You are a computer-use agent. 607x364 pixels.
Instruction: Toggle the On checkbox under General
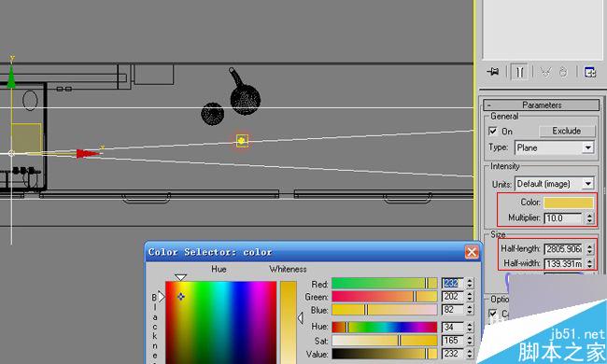click(x=493, y=131)
